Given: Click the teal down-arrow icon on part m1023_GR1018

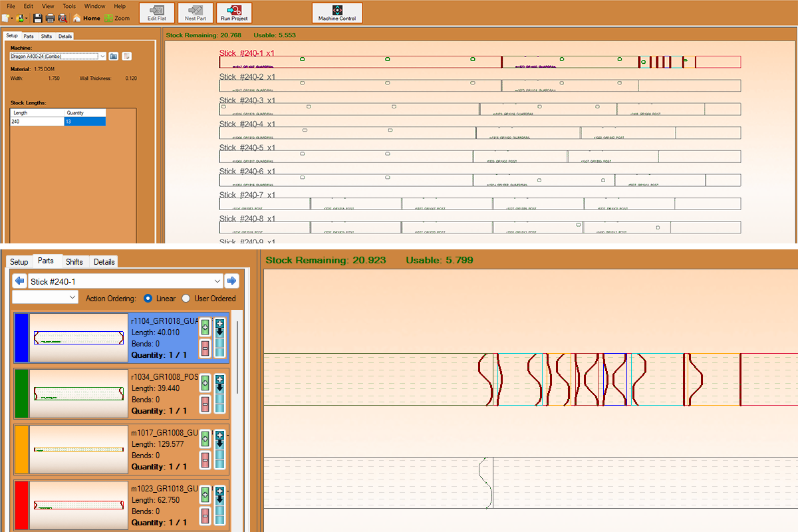Looking at the screenshot, I should click(219, 505).
